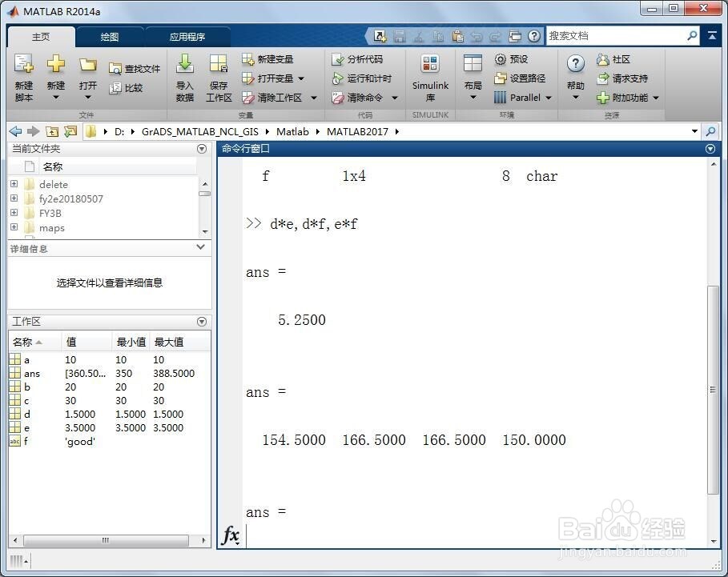Click the workspace horizontal scrollbar thumb

[106, 540]
